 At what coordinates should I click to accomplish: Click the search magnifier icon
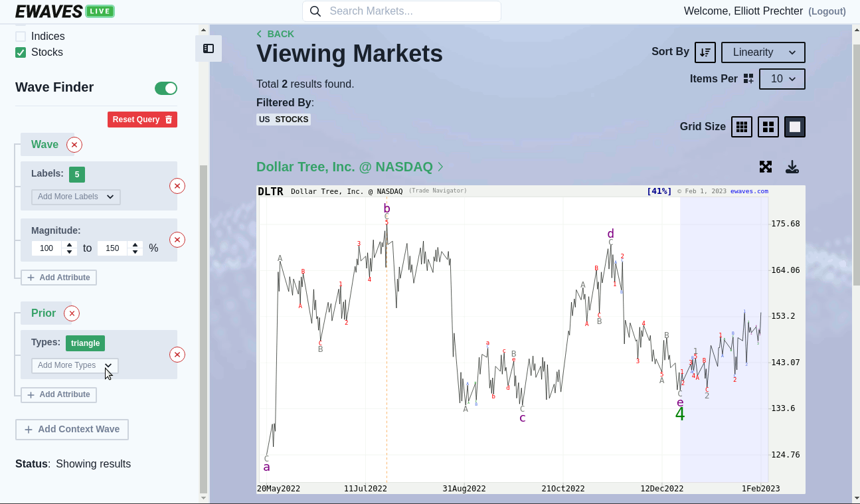pos(315,11)
